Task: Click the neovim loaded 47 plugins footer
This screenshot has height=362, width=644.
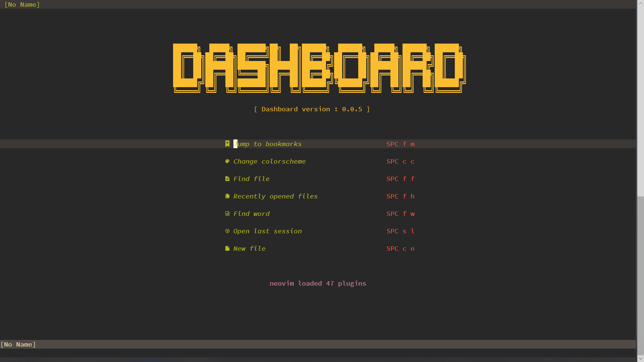Action: pyautogui.click(x=318, y=284)
